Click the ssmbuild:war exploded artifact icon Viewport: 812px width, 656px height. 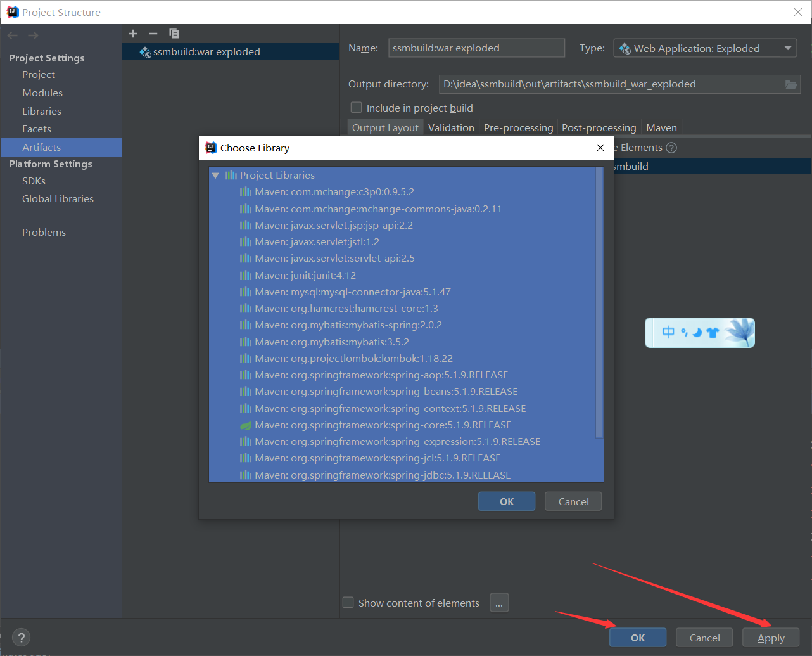click(145, 52)
